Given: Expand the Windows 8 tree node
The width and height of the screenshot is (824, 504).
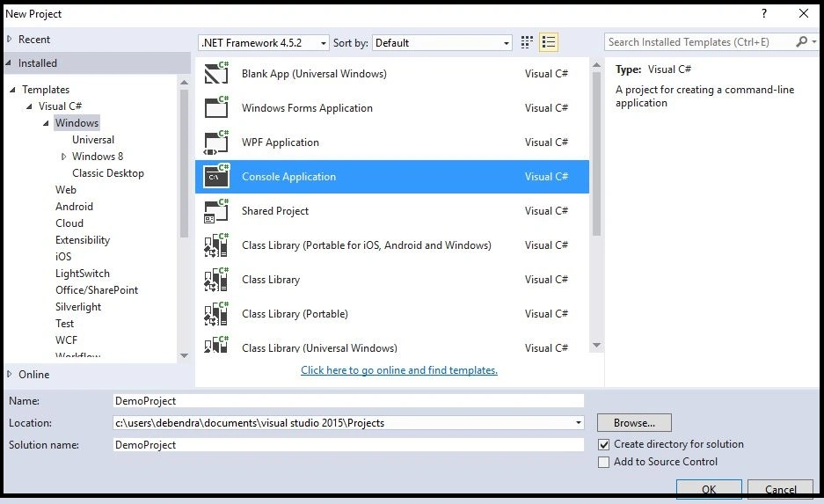Looking at the screenshot, I should click(63, 157).
